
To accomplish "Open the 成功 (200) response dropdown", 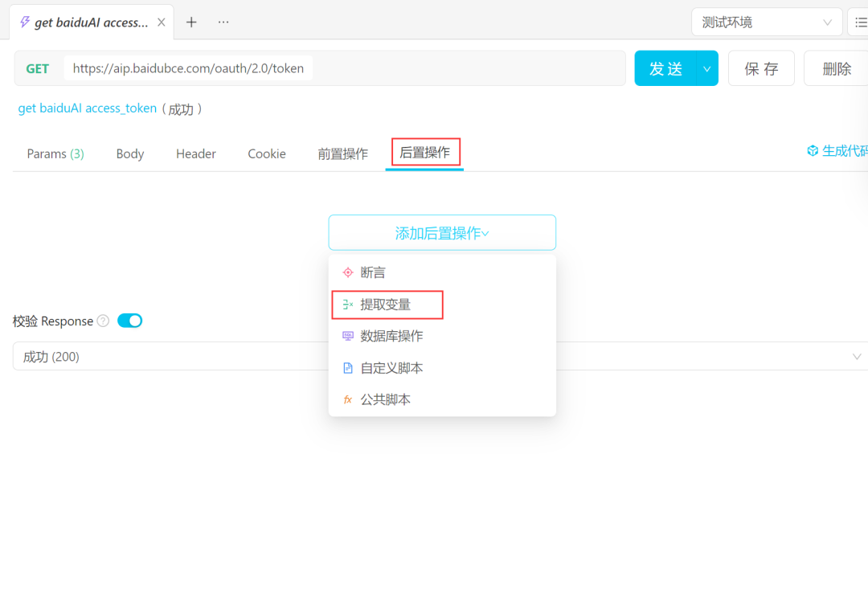I will point(440,357).
